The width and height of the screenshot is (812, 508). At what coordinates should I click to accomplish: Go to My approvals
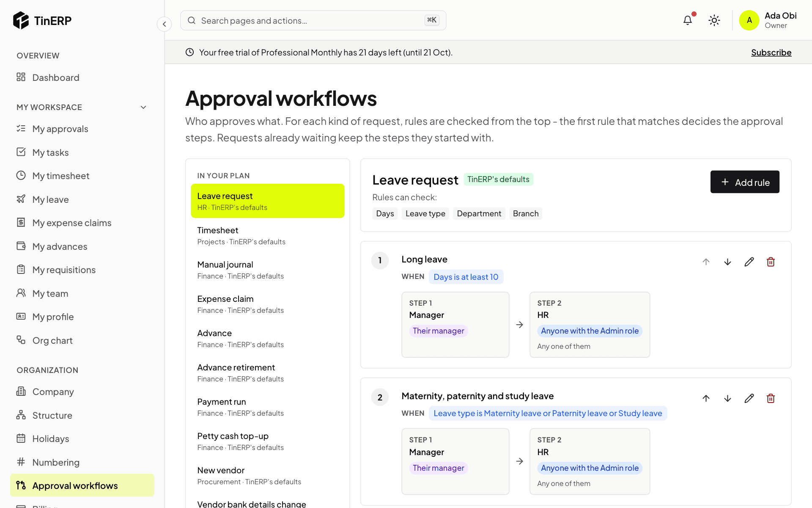[x=82, y=129]
